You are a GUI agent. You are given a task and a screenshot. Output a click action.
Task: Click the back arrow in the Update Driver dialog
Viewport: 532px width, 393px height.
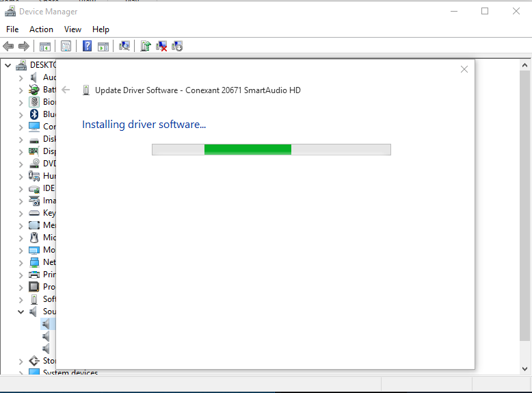coord(66,90)
